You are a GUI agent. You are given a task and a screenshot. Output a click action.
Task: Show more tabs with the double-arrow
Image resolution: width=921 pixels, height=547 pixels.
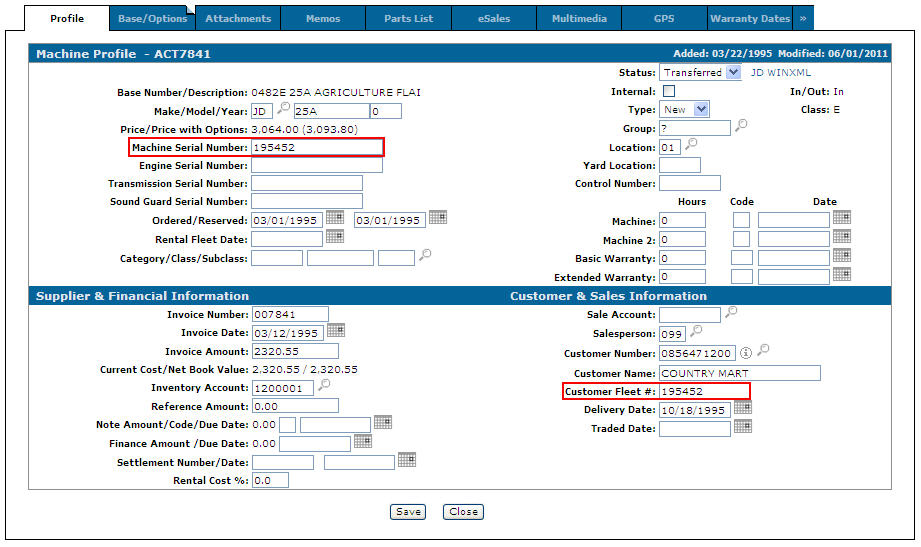[x=803, y=18]
